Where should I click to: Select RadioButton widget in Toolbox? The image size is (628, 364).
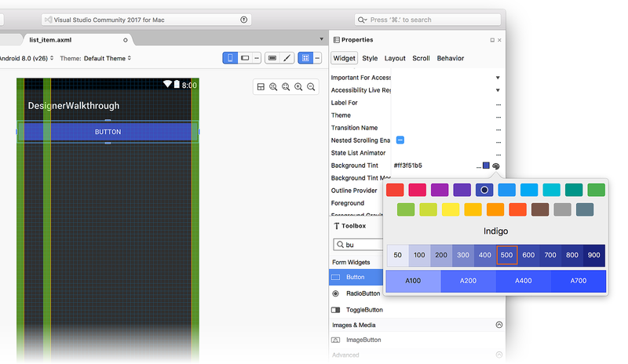[356, 293]
